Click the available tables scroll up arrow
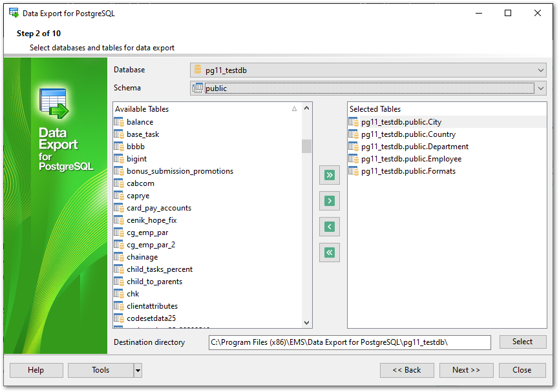Screen dimensions: 559x392 click(x=306, y=108)
